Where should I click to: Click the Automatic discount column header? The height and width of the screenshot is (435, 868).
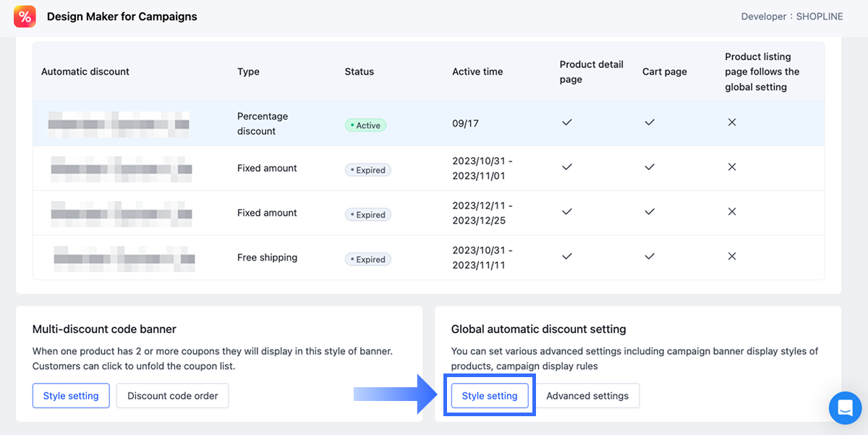(x=85, y=72)
